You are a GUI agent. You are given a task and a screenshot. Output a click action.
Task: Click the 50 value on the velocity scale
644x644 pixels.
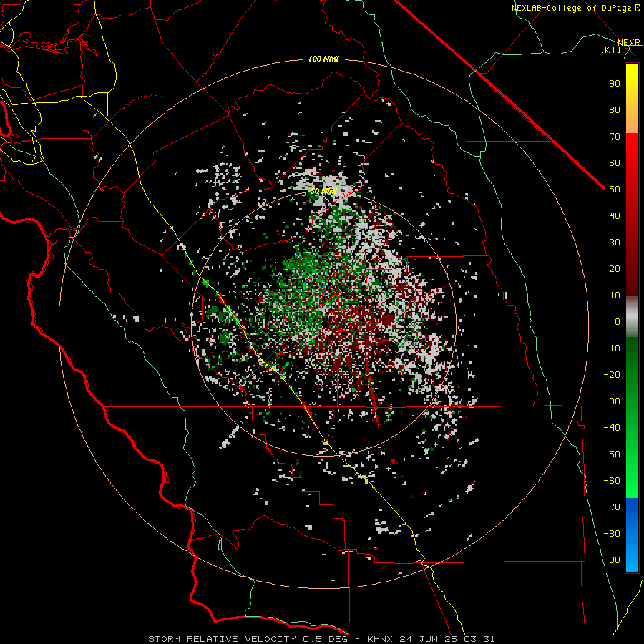pyautogui.click(x=615, y=190)
